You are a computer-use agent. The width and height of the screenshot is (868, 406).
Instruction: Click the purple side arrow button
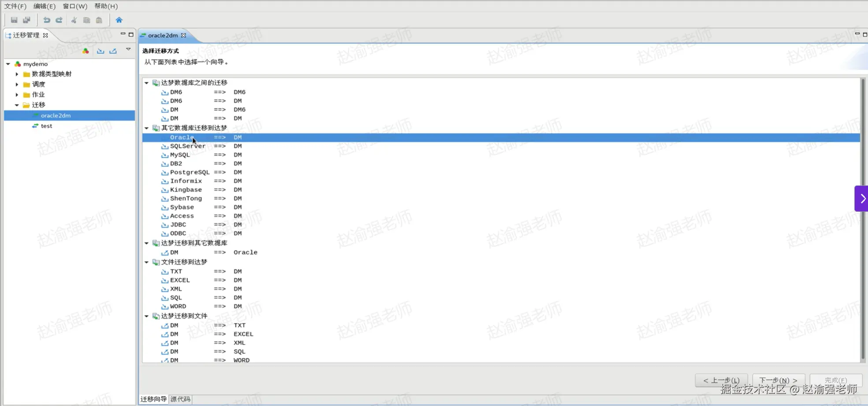(x=861, y=199)
